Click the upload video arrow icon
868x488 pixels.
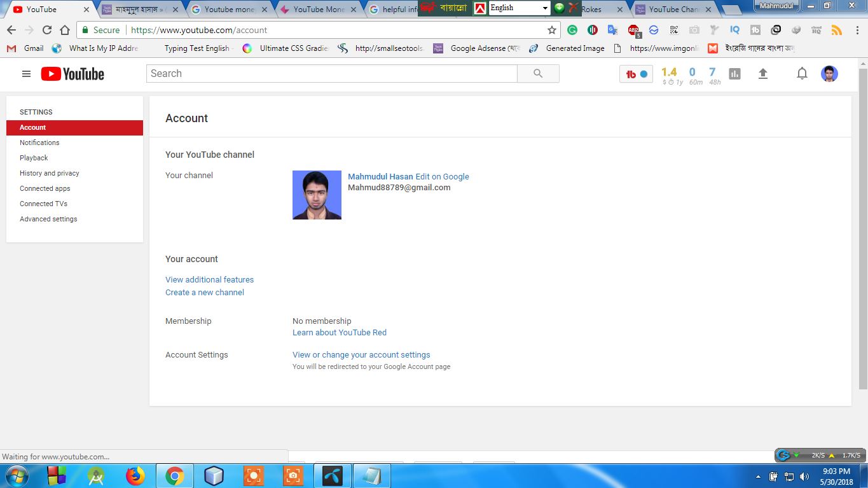pyautogui.click(x=763, y=74)
